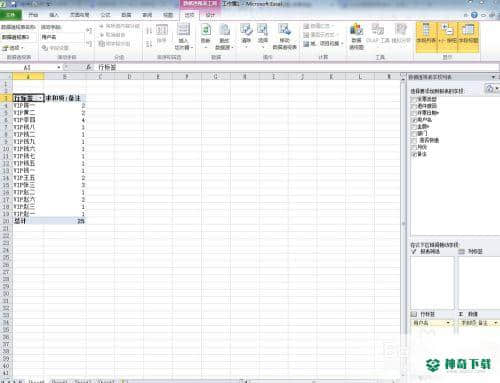The image size is (500, 383).
Task: Open the File (文件) tab
Action: (x=11, y=15)
